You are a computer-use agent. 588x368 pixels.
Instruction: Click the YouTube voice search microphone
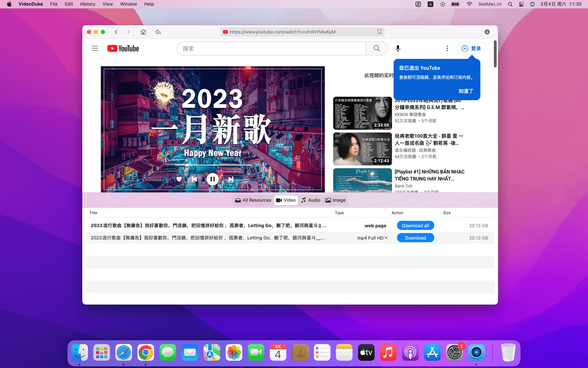click(x=398, y=48)
